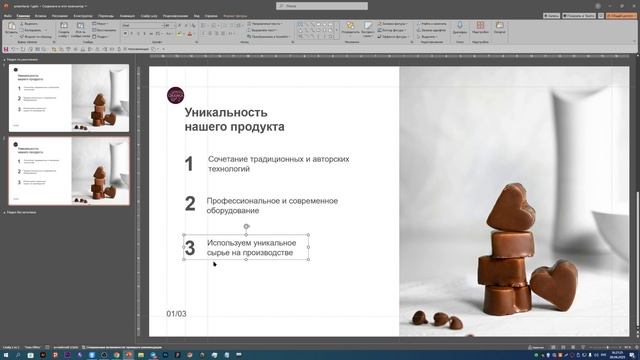Screen dimensions: 640x360
Task: Click the Reuse Slides icon
Action: point(80,25)
